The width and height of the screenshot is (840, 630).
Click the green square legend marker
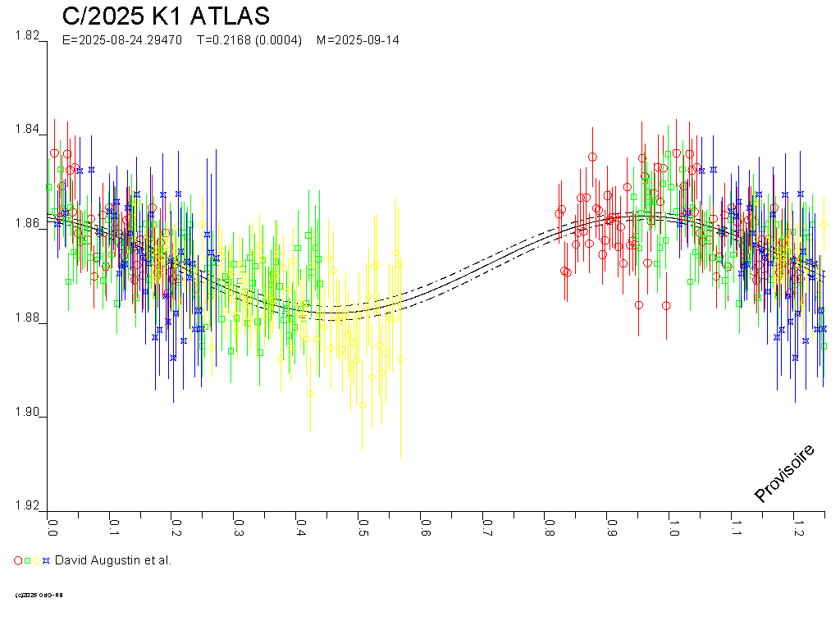point(27,560)
